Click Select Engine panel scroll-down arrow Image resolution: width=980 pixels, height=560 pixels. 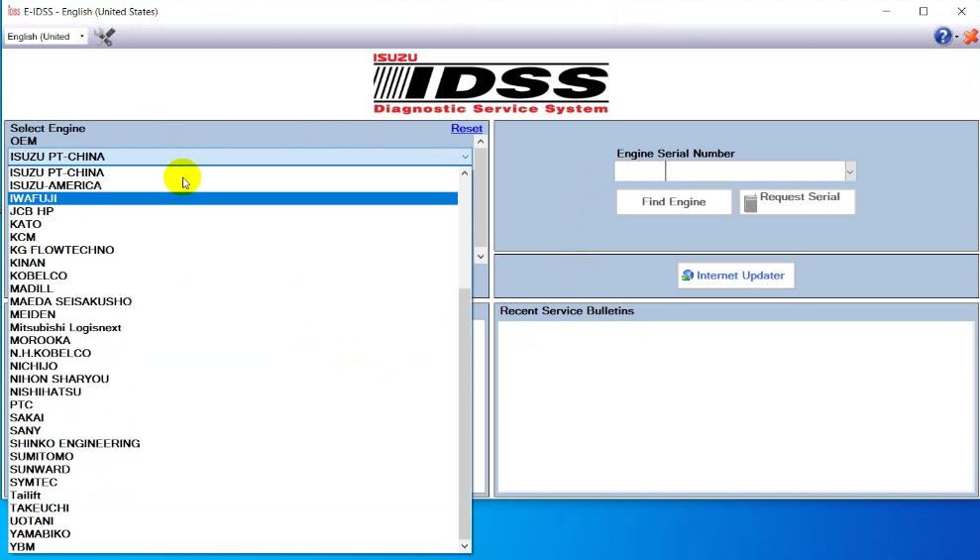pyautogui.click(x=480, y=257)
